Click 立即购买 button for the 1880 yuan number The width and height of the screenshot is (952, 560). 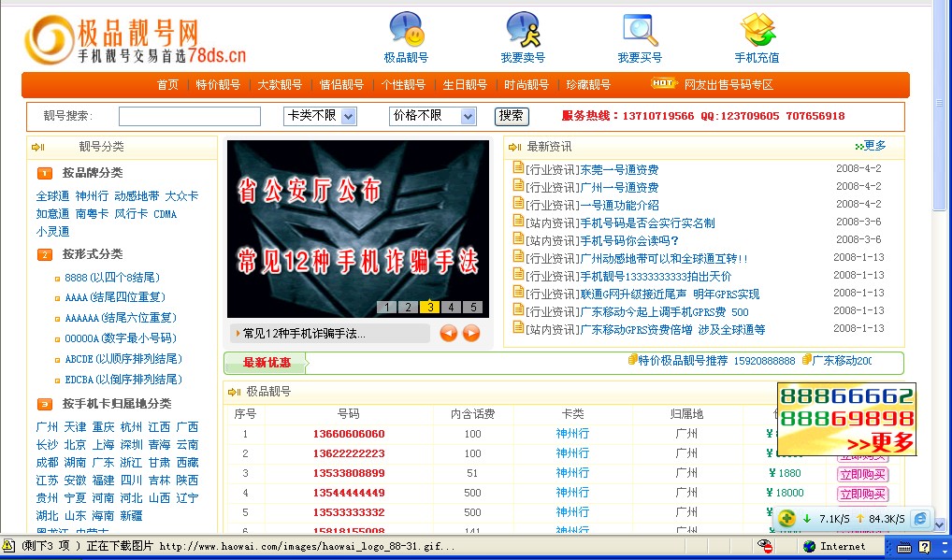pos(863,474)
